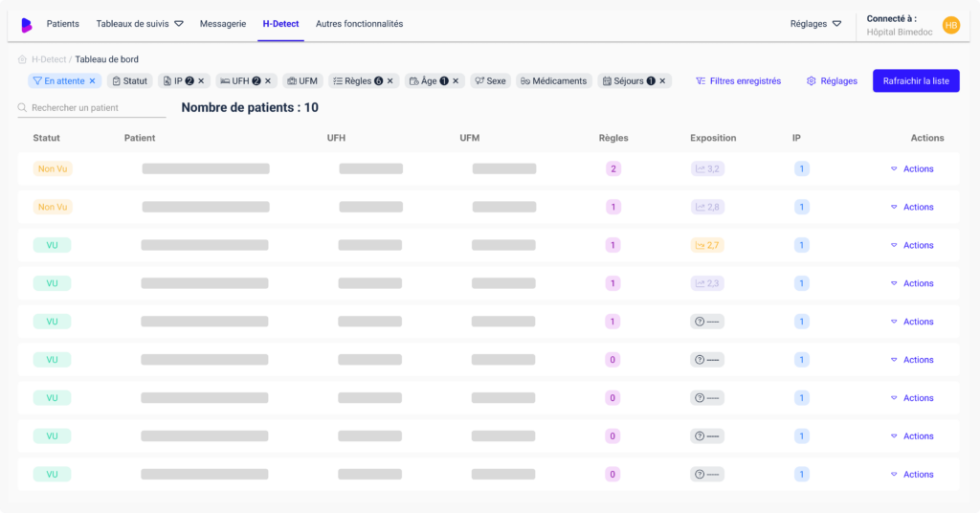Open Filtres enregistrés
This screenshot has height=513, width=980.
[738, 81]
